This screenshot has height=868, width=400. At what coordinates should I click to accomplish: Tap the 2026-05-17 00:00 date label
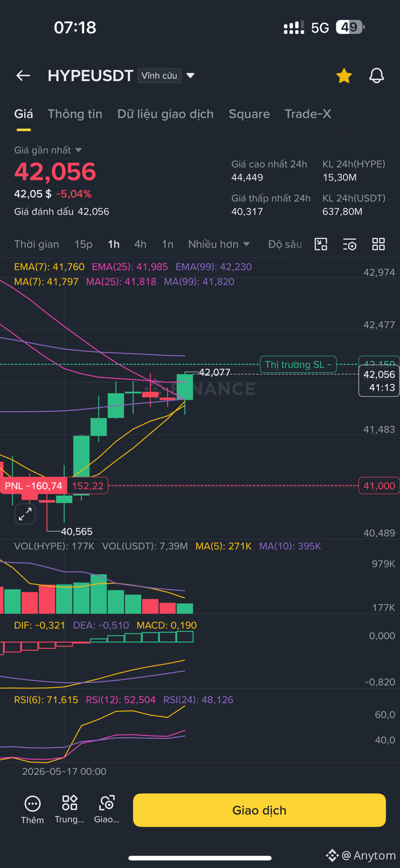[x=64, y=771]
